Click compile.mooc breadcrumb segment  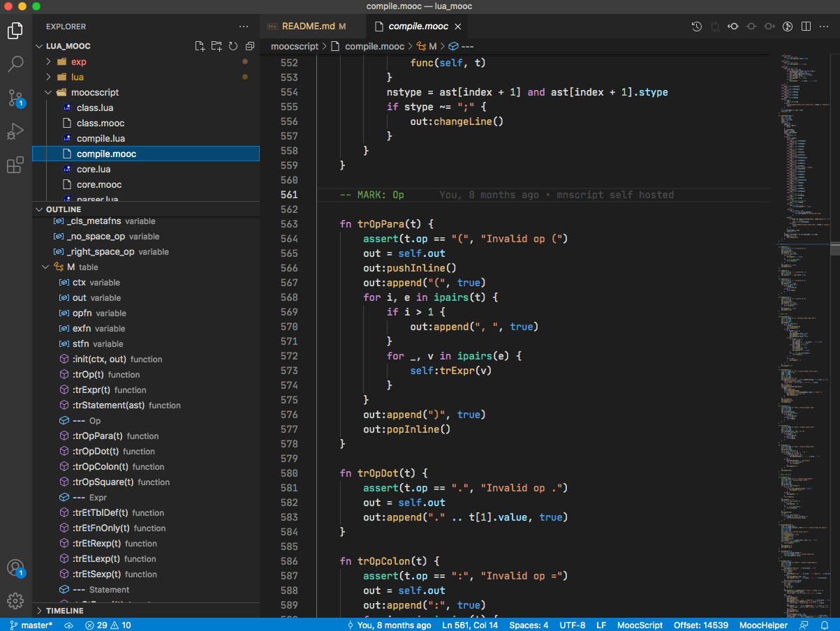tap(367, 46)
